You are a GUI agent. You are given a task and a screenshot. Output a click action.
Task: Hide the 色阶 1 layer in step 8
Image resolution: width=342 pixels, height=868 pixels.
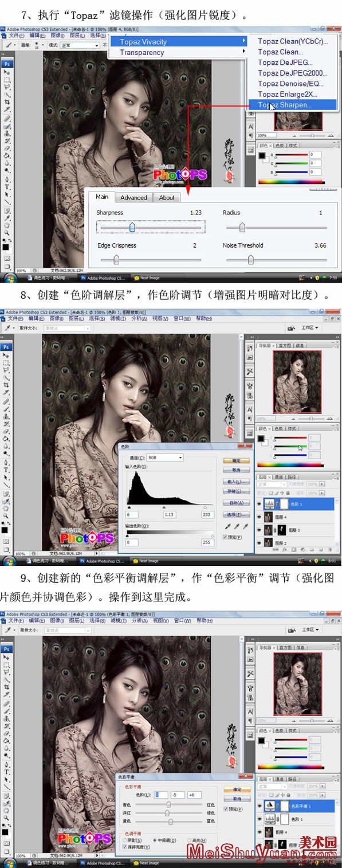click(260, 503)
